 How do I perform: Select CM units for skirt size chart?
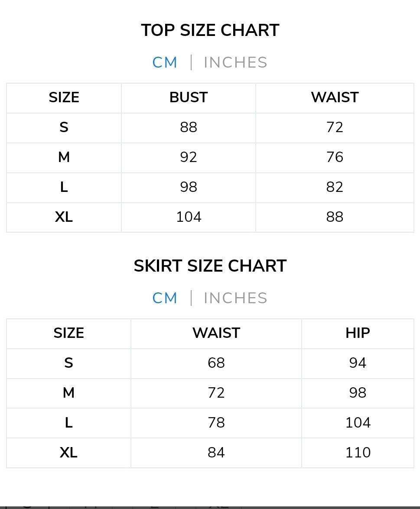click(165, 298)
